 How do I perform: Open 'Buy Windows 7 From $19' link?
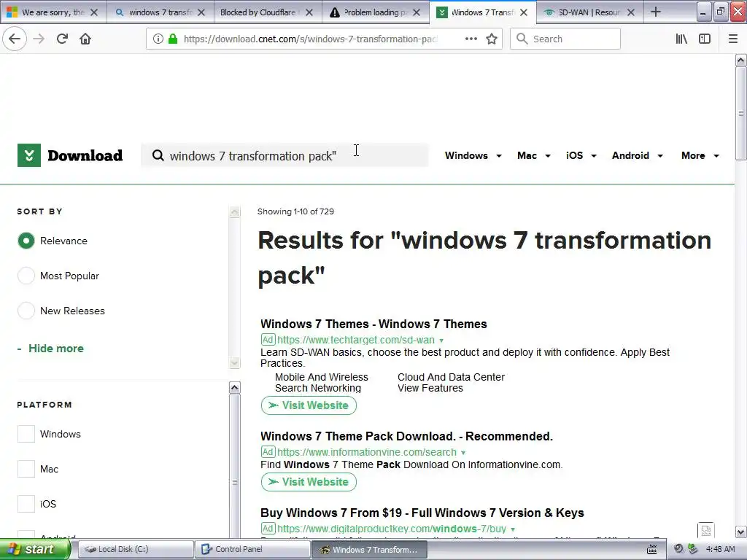422,513
